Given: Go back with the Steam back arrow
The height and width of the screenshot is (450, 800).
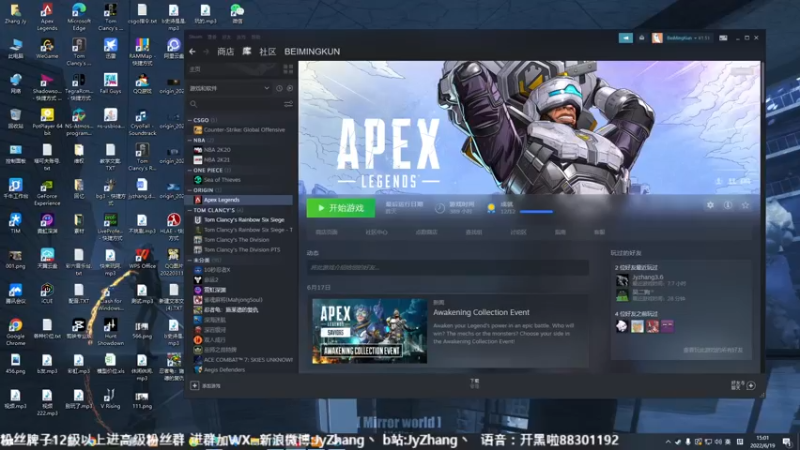Looking at the screenshot, I should pos(192,52).
